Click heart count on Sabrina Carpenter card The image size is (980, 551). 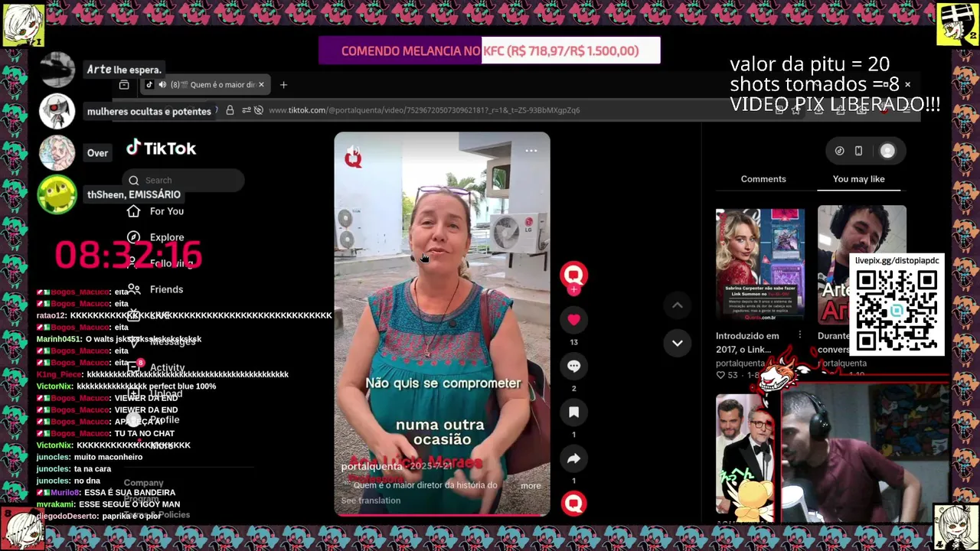click(x=733, y=375)
